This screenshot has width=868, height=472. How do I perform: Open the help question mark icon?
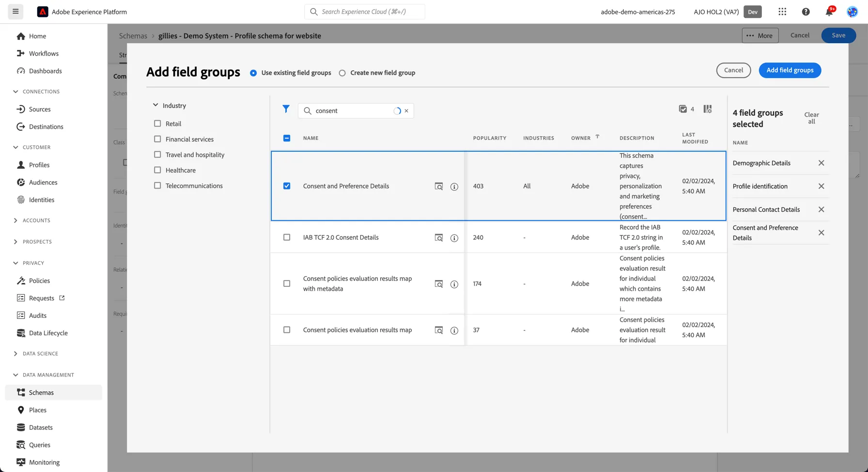coord(806,12)
